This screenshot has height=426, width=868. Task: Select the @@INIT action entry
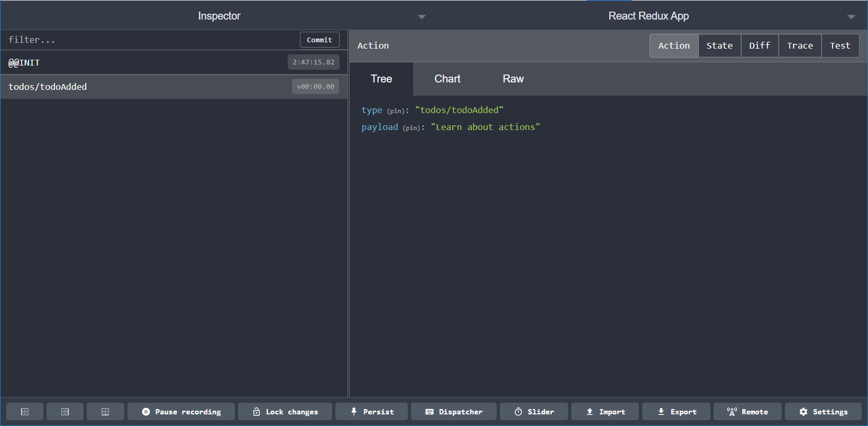pyautogui.click(x=143, y=62)
